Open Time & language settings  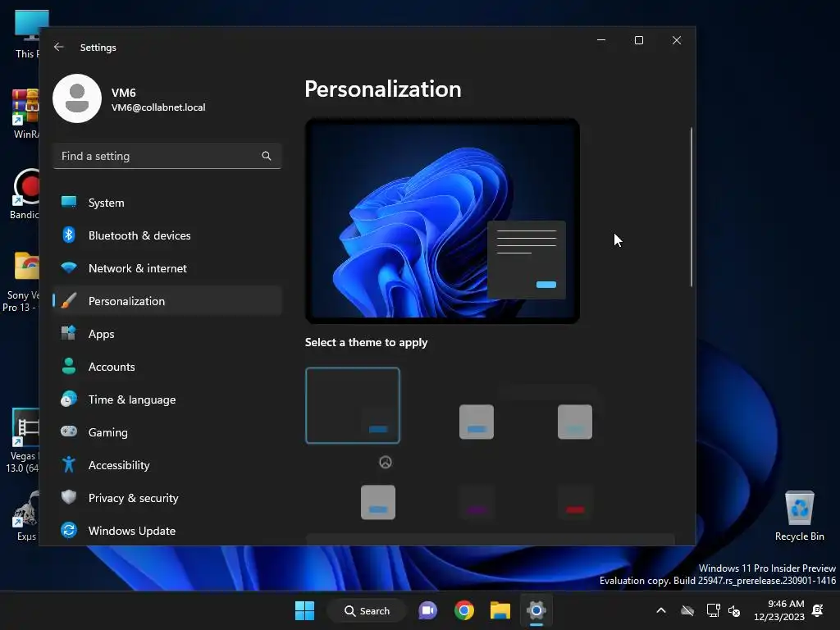(167, 399)
